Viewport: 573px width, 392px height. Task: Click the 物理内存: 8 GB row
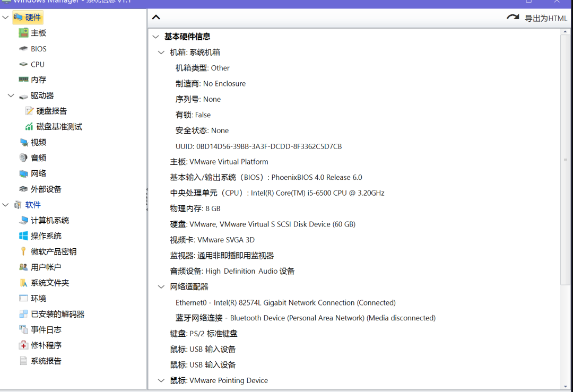[195, 208]
